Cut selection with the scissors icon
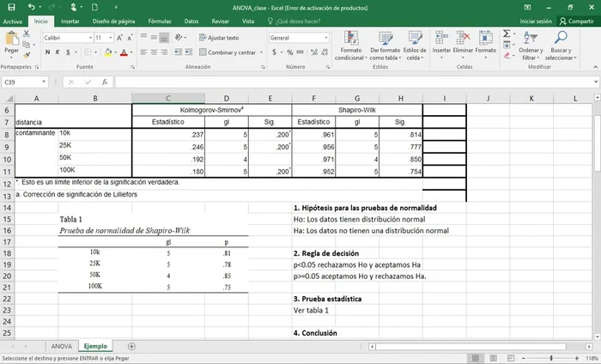Screen dimensions: 601x364 26,33
